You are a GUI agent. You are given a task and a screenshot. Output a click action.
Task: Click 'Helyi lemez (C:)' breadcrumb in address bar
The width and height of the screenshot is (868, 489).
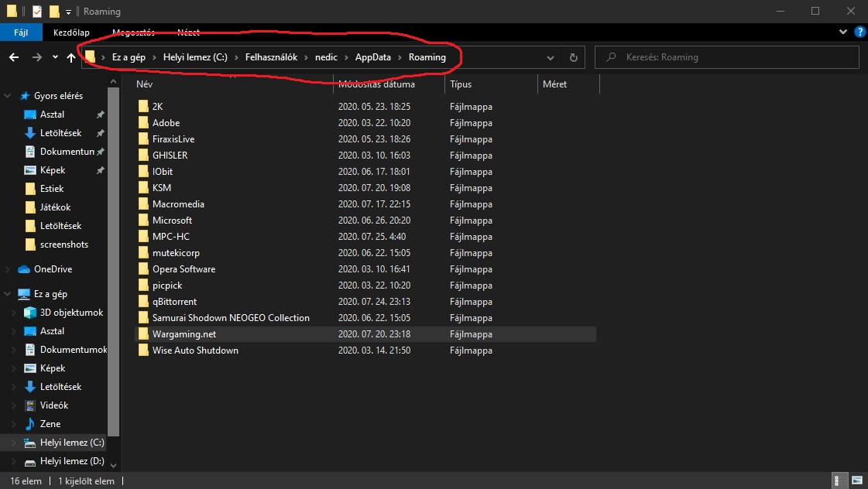coord(195,57)
